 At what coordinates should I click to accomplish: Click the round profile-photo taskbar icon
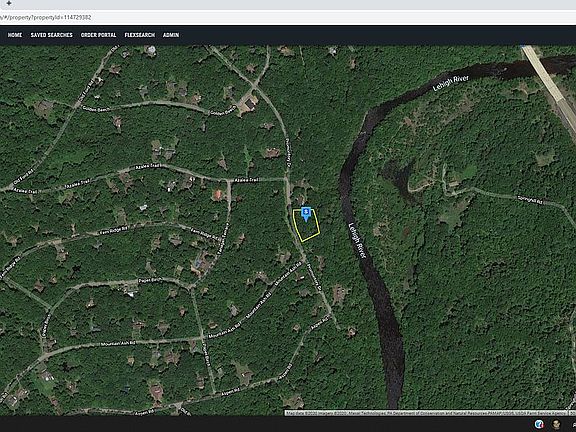[556, 424]
